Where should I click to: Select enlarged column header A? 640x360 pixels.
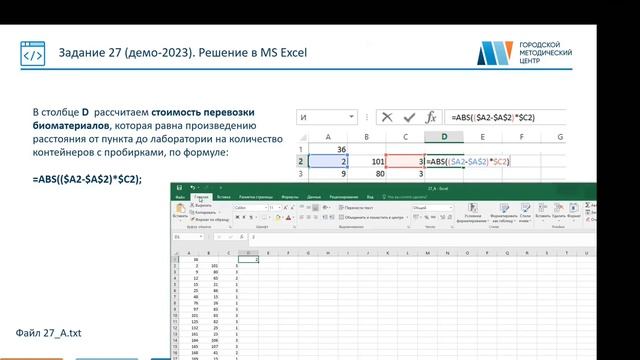[x=328, y=137]
